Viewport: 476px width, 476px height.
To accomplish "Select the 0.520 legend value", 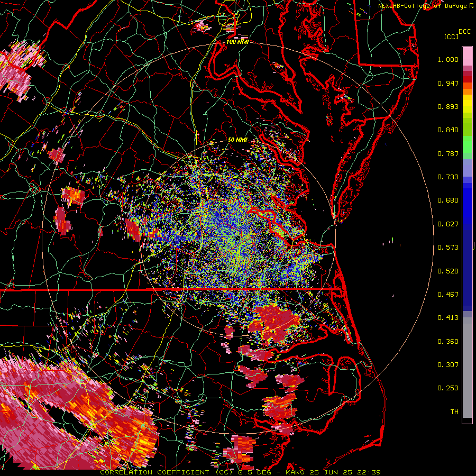I will tap(448, 271).
